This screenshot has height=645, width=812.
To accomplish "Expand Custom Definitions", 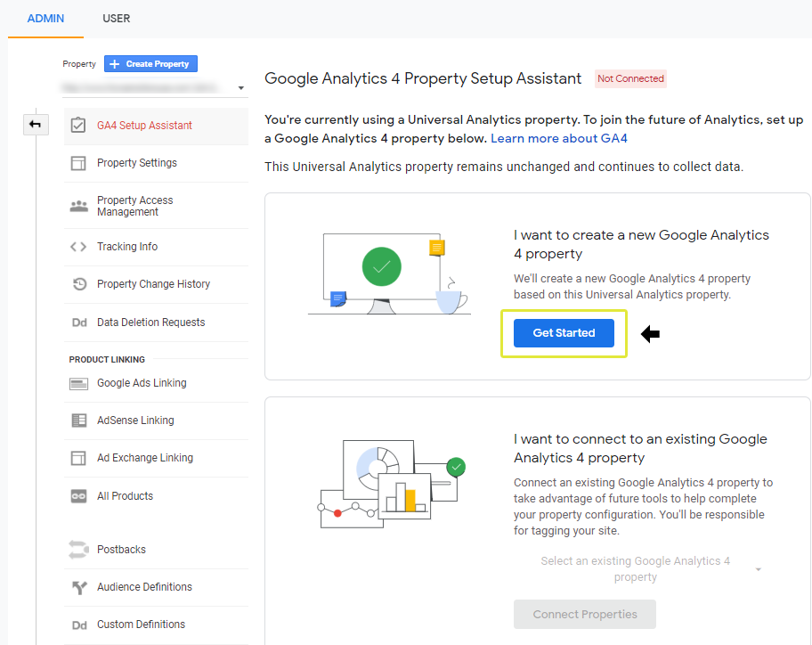I will pos(156,625).
